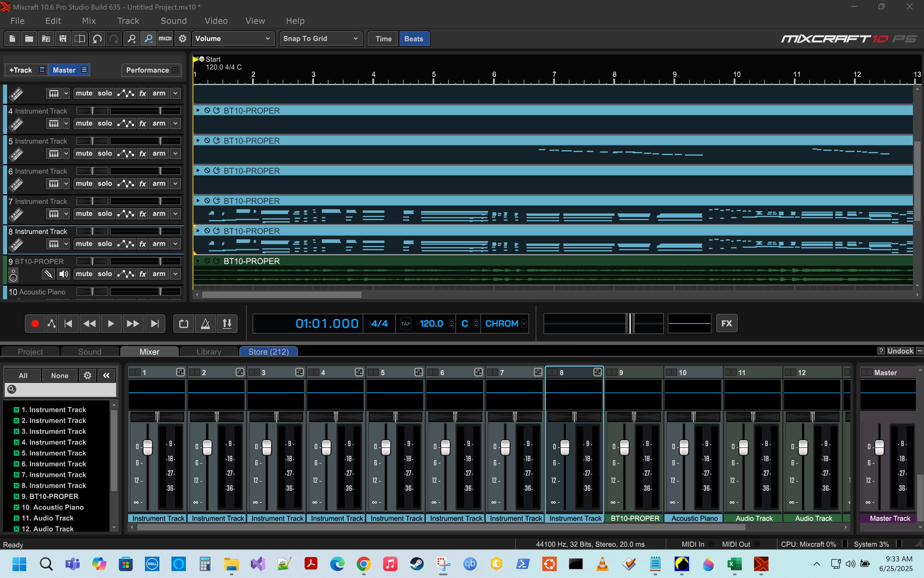Mute 8 Instrument Track
Viewport: 924px width, 578px height.
[x=84, y=244]
